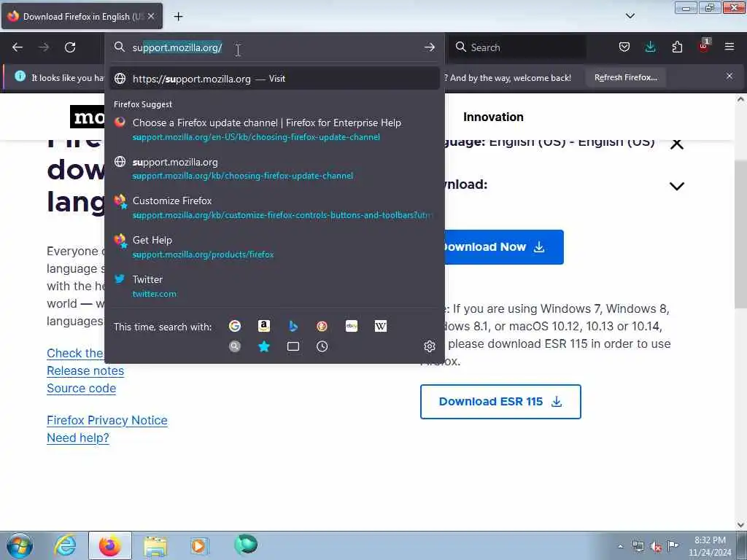Open the Release notes link
This screenshot has width=747, height=560.
click(85, 370)
